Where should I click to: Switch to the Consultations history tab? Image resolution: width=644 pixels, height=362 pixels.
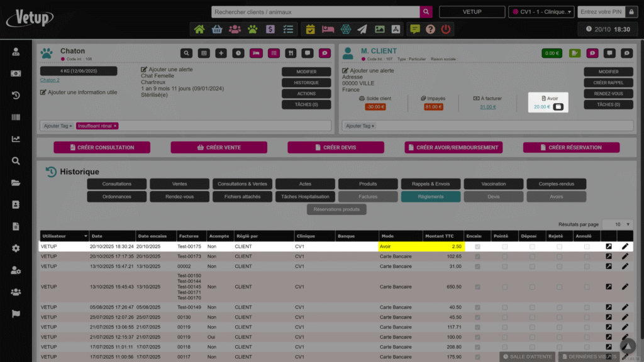[x=117, y=184]
